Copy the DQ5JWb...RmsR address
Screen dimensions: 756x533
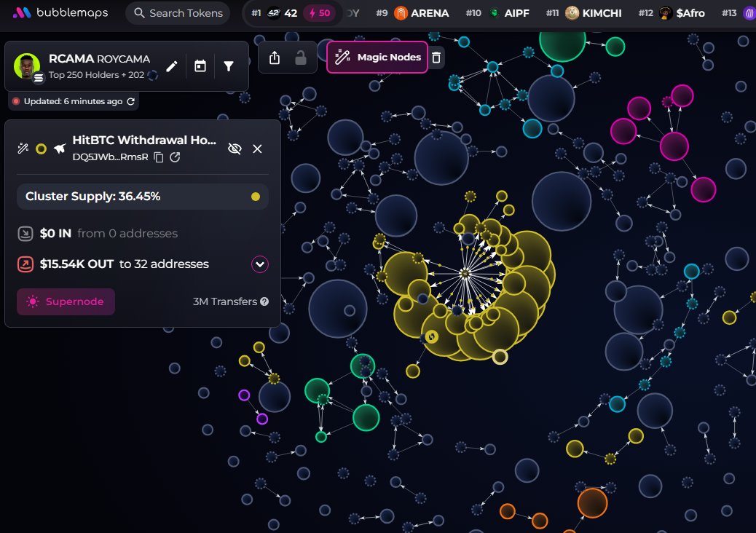point(159,157)
